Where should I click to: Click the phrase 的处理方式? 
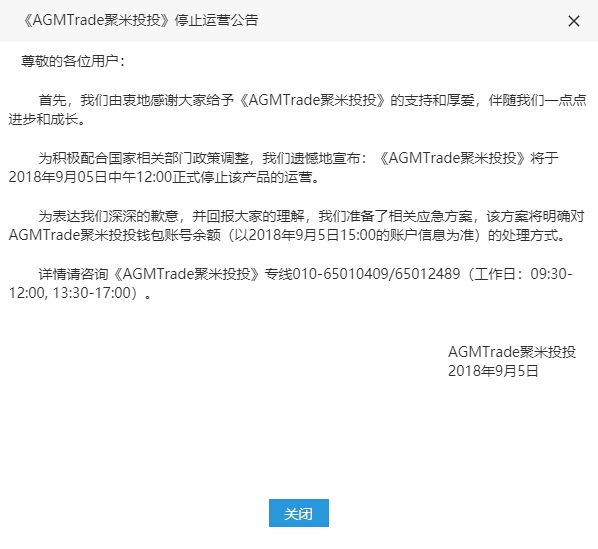pos(523,235)
